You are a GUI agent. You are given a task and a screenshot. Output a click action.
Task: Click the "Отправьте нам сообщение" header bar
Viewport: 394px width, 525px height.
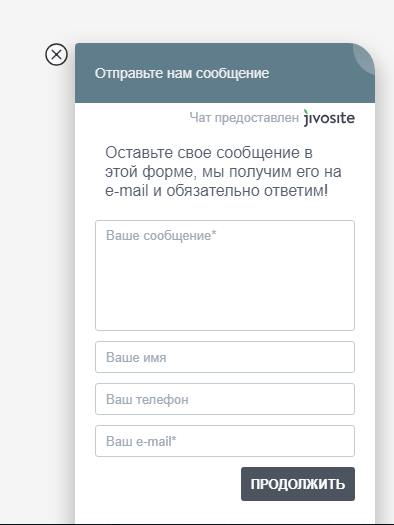coord(225,73)
